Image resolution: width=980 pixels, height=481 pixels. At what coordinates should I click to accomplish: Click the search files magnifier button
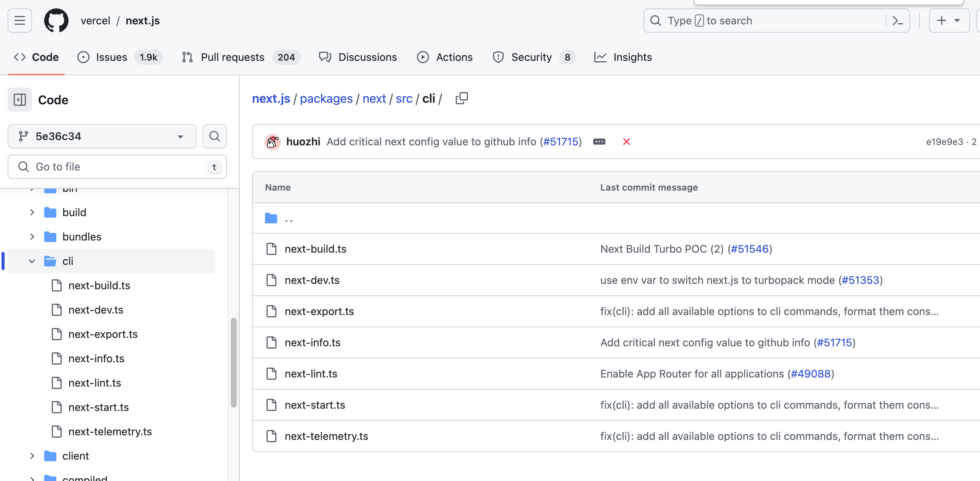point(215,136)
